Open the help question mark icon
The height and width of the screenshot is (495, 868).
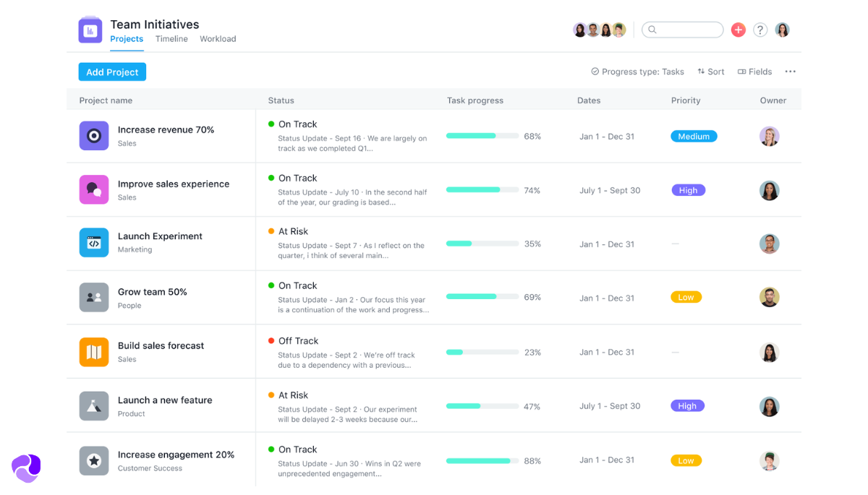[760, 30]
